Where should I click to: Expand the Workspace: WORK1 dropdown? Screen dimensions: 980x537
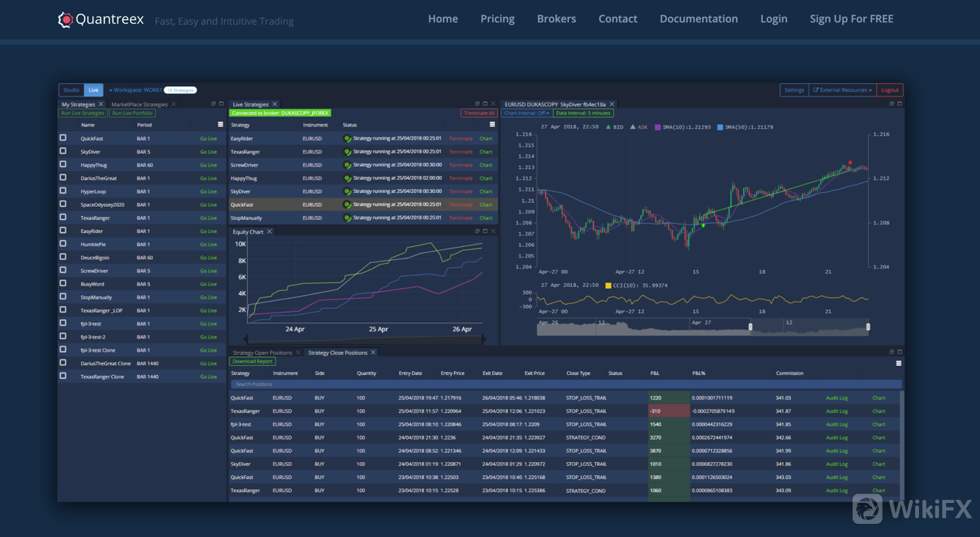pos(135,90)
